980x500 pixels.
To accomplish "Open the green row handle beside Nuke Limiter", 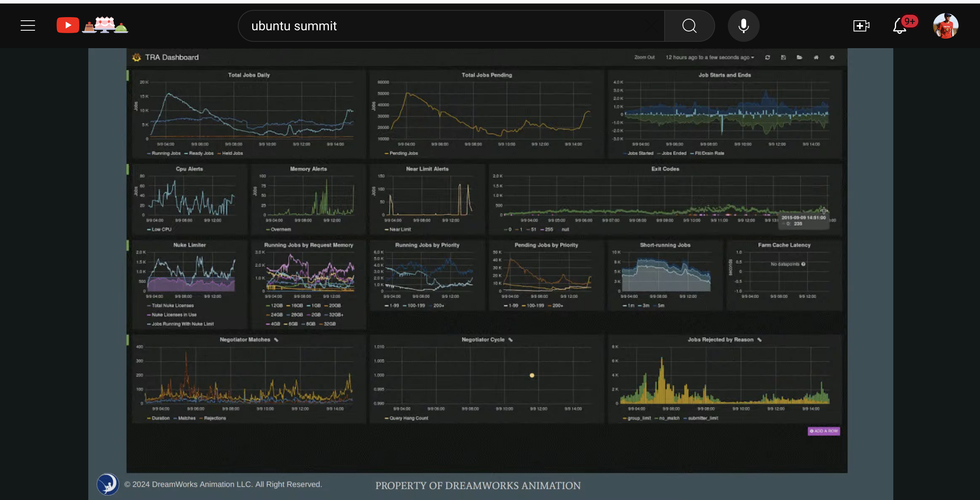I will [x=128, y=245].
